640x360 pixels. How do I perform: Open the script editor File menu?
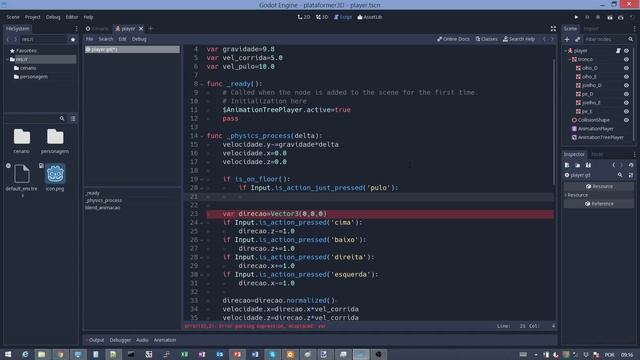click(x=89, y=39)
